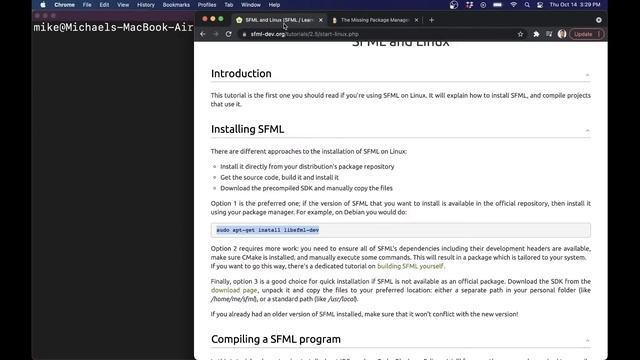
Task: Open the Edit menu
Action: 104,5
